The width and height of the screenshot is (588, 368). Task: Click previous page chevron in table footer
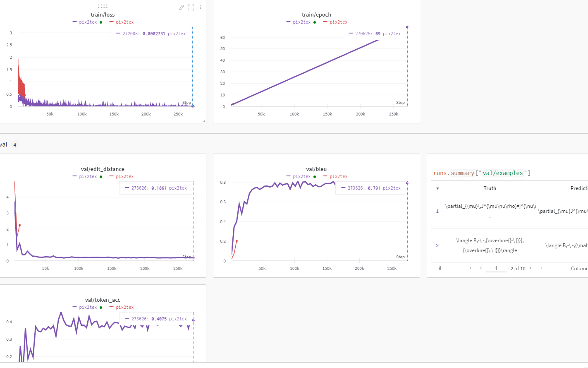click(481, 268)
